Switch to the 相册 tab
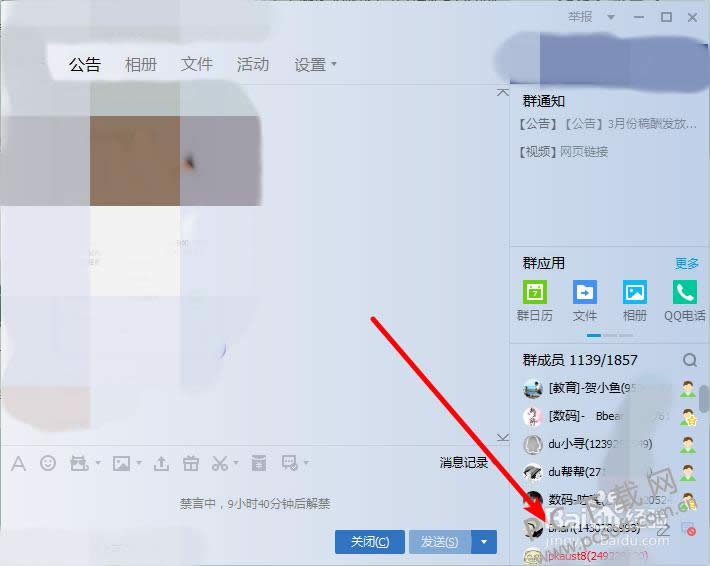Image resolution: width=710 pixels, height=566 pixels. tap(141, 65)
